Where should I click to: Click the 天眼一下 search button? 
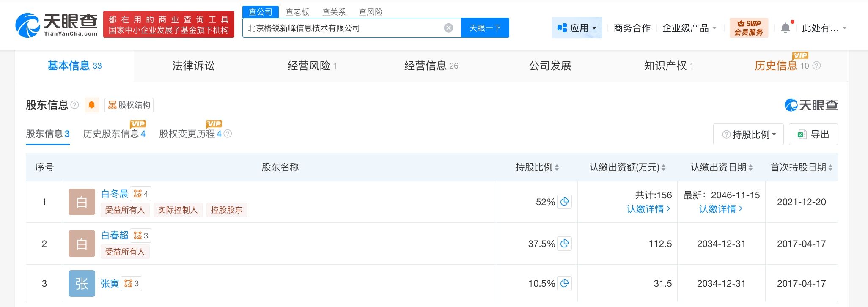485,28
